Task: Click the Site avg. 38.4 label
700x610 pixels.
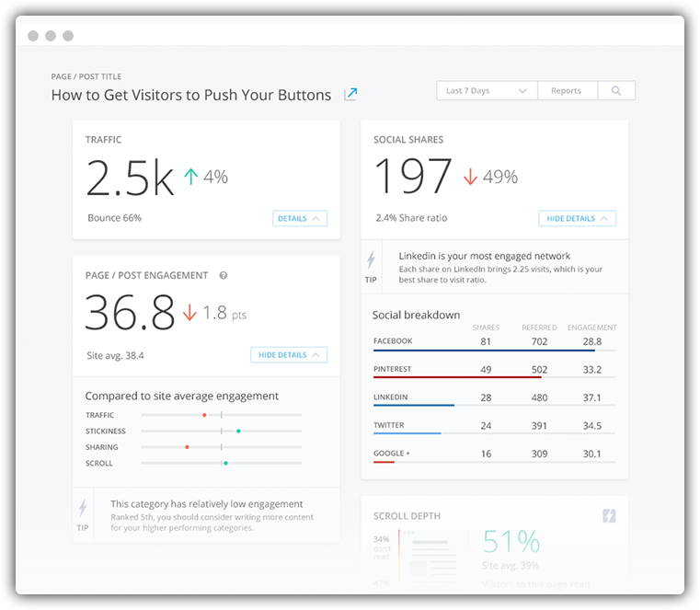Action: 115,356
